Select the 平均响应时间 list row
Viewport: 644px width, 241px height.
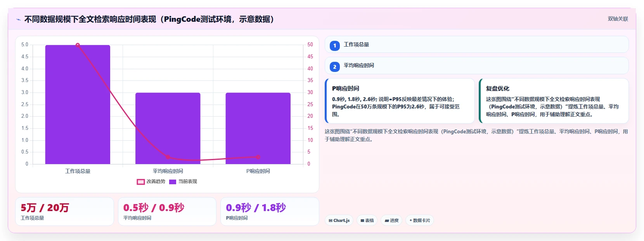[476, 66]
